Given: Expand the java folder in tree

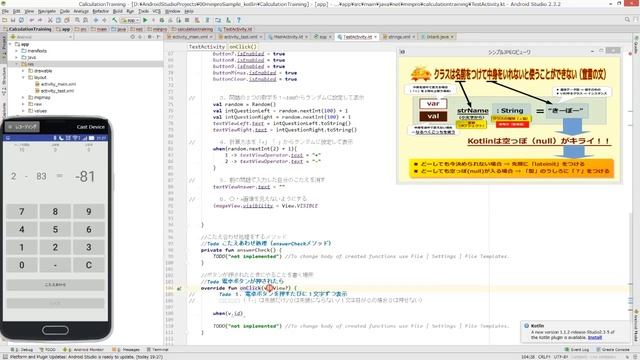Looking at the screenshot, I should 17,58.
